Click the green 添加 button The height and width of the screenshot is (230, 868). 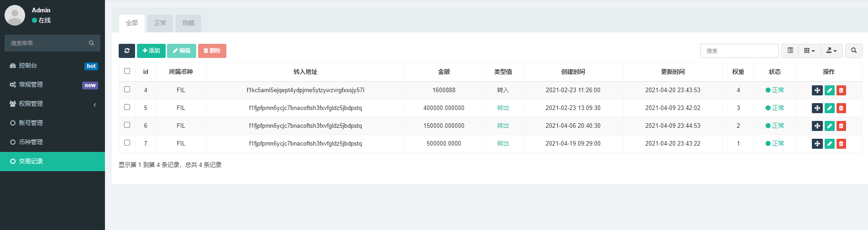pos(151,51)
